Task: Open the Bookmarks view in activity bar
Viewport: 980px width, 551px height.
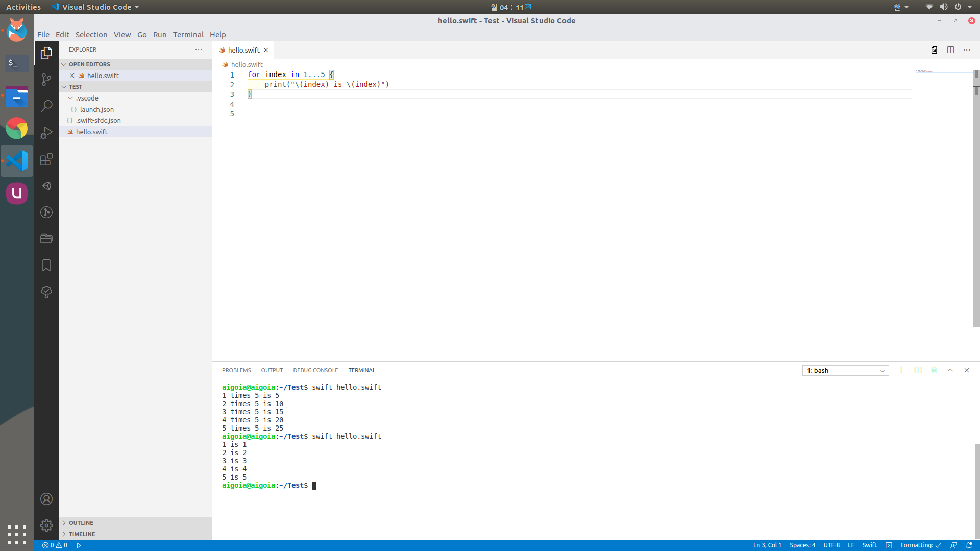Action: [x=46, y=265]
